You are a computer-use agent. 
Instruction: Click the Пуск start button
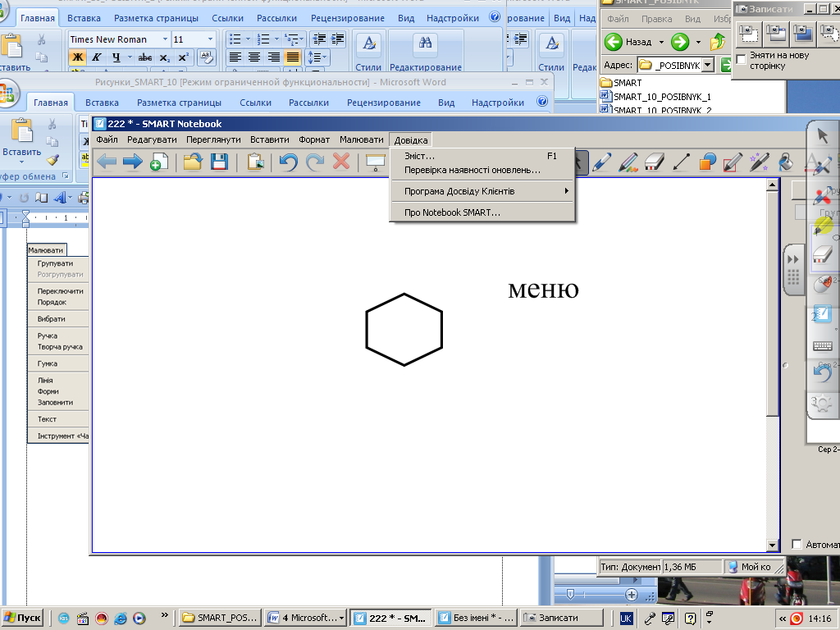coord(22,618)
